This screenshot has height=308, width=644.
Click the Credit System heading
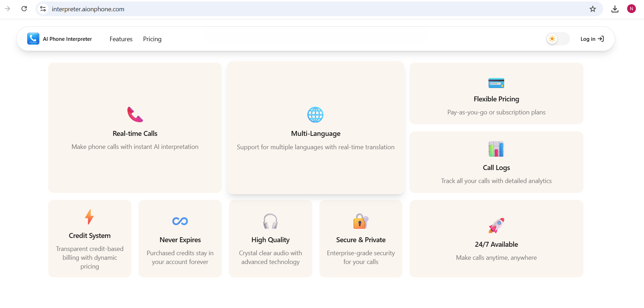click(89, 235)
